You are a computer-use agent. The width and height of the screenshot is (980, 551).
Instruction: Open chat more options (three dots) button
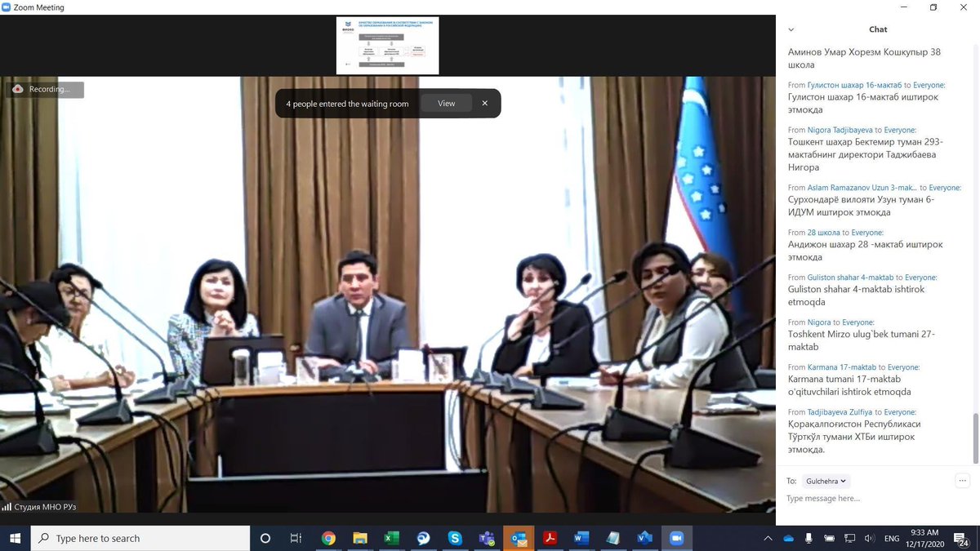(963, 481)
